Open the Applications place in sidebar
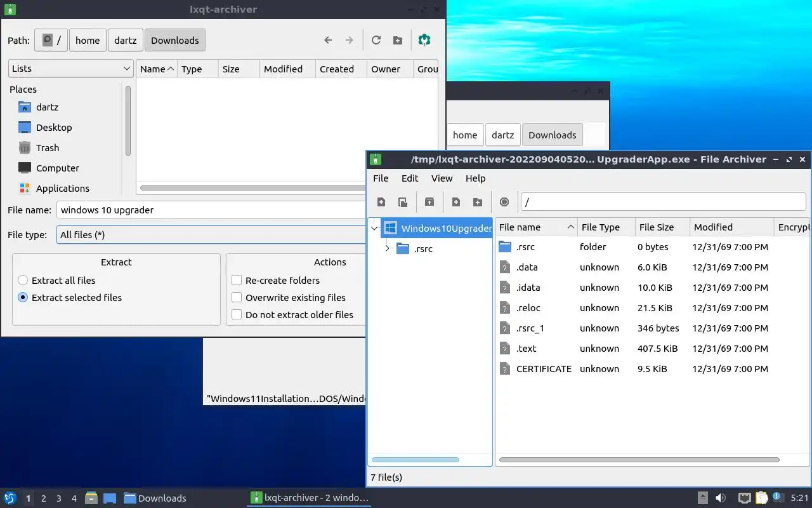This screenshot has width=812, height=508. [64, 189]
